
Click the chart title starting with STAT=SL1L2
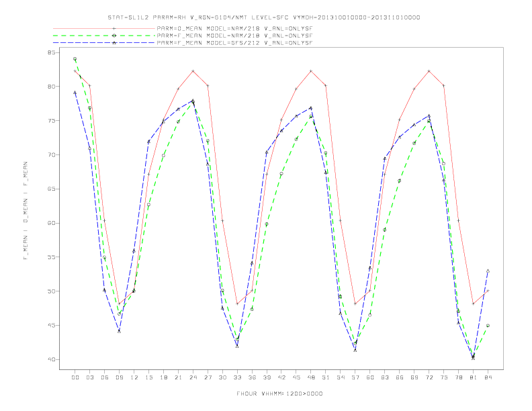click(x=263, y=17)
